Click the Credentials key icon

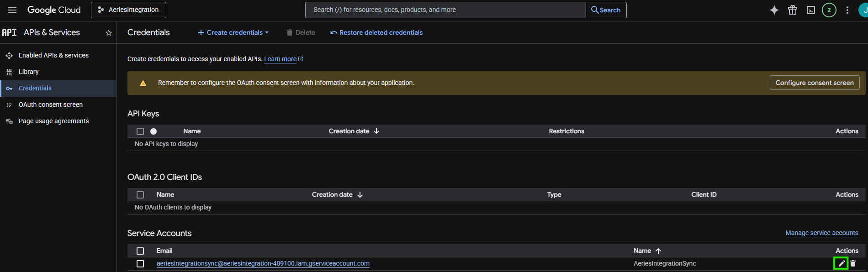click(x=9, y=89)
